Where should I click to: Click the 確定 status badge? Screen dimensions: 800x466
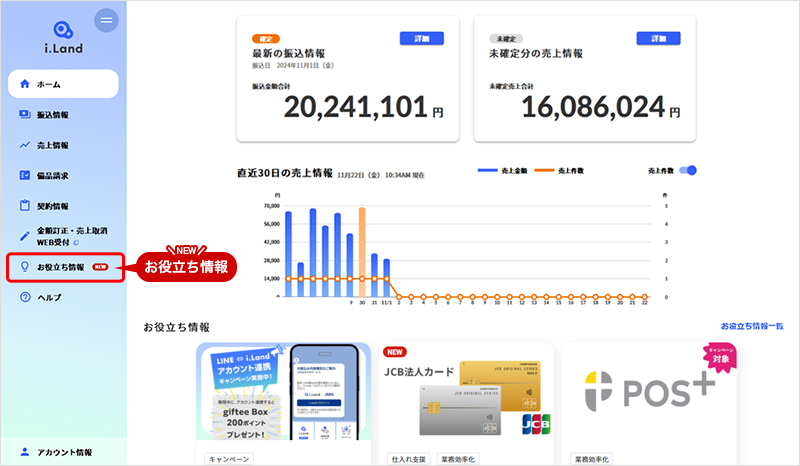pos(266,39)
